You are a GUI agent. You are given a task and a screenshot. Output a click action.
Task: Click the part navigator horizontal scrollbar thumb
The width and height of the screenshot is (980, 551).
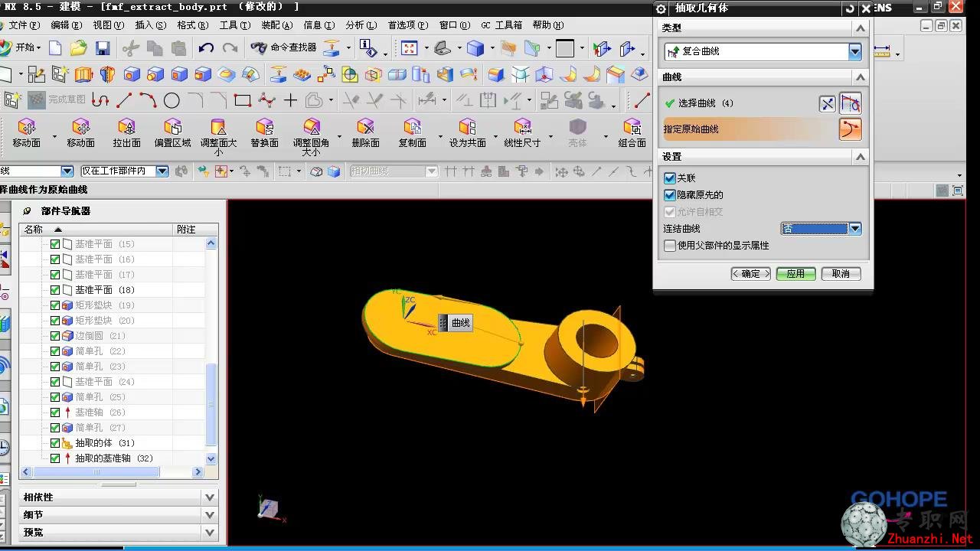96,472
